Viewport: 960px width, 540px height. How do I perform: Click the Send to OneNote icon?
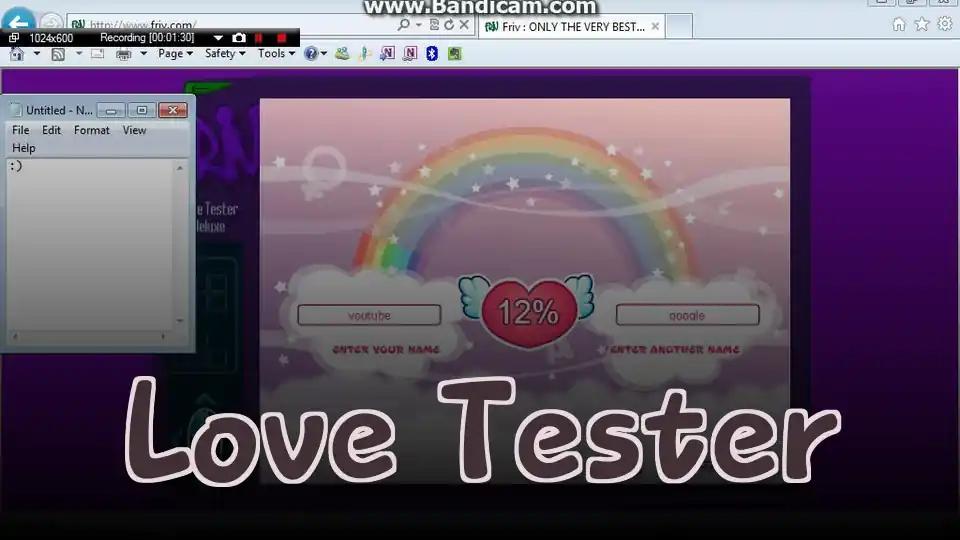coord(387,54)
